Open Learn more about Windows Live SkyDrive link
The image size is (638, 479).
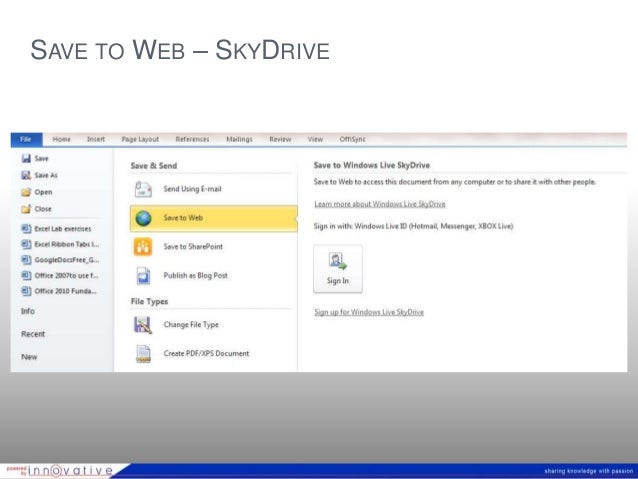coord(380,204)
